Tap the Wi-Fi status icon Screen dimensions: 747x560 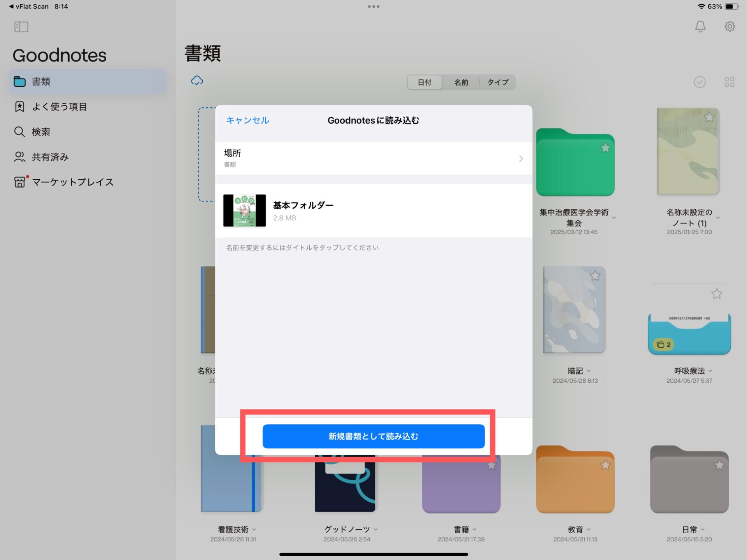(x=701, y=6)
